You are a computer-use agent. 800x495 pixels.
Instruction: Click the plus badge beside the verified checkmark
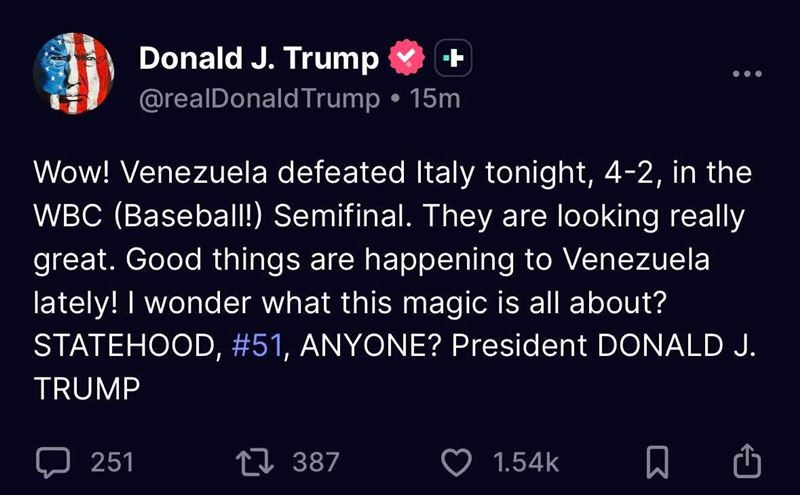(454, 59)
